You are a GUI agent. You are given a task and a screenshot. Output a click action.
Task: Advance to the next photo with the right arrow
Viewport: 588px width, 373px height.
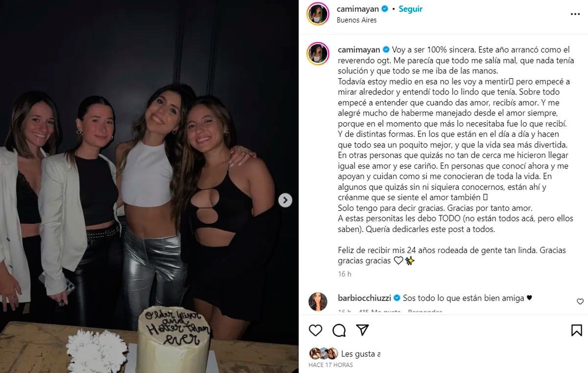pyautogui.click(x=285, y=200)
